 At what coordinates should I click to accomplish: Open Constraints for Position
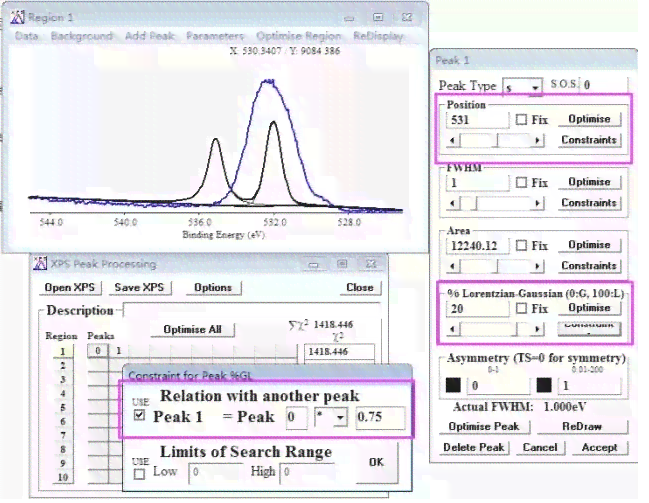(x=589, y=140)
